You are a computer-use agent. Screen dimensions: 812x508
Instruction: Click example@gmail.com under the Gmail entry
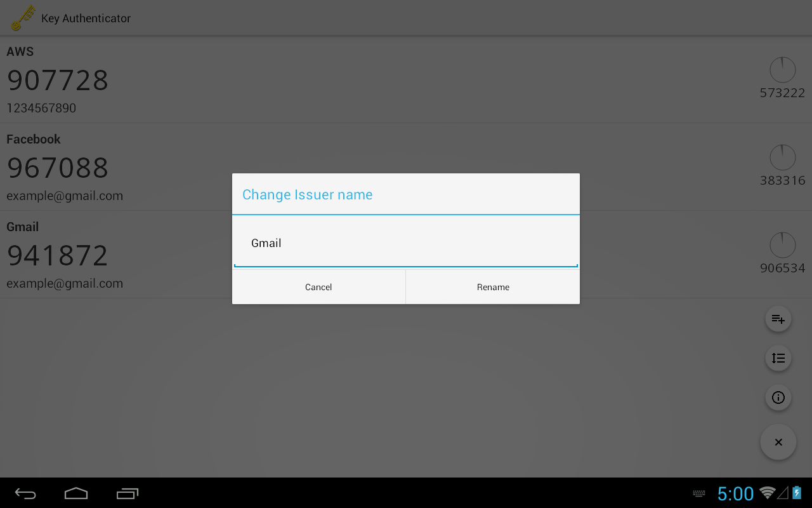(x=65, y=283)
